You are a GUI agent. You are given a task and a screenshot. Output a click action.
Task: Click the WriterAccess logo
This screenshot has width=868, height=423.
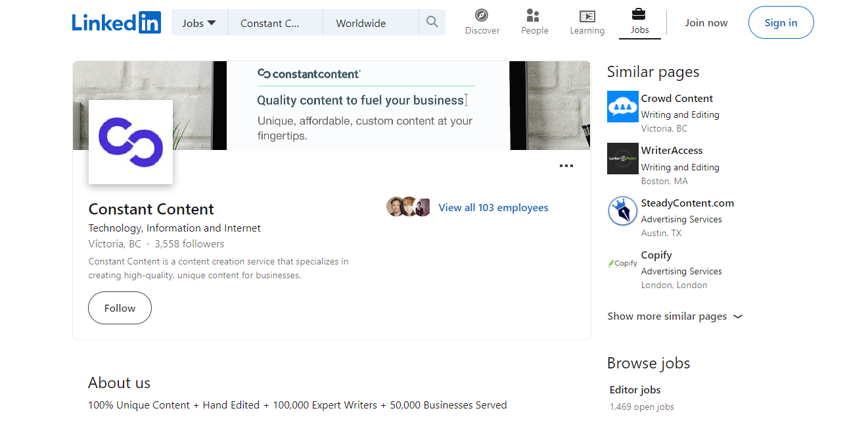(x=623, y=159)
